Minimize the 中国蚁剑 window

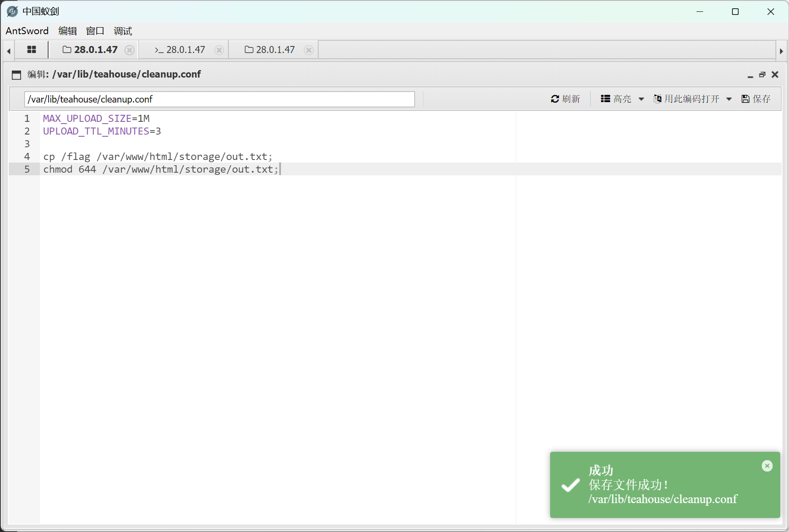coord(700,12)
